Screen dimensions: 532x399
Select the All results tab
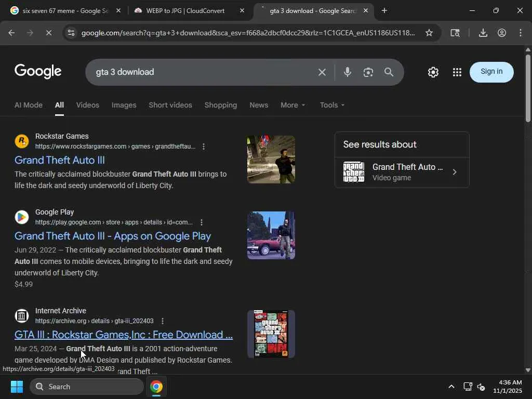[x=59, y=105]
